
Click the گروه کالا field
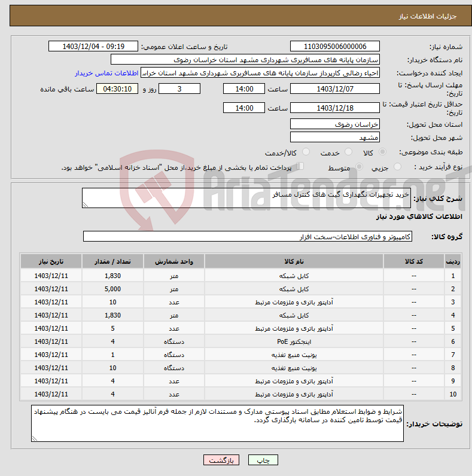point(248,236)
